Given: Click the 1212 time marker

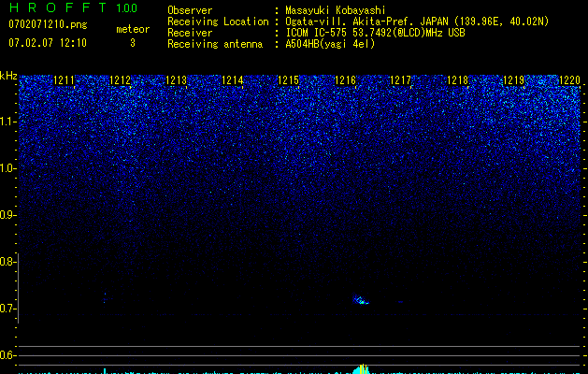Looking at the screenshot, I should pos(121,79).
